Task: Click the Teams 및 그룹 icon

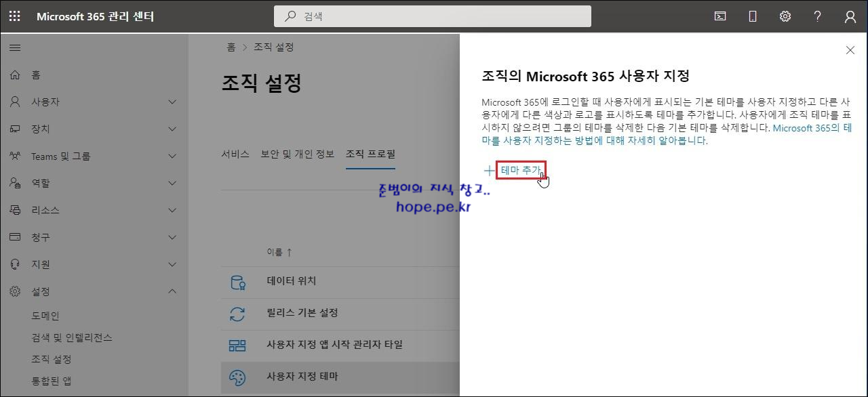Action: coord(15,156)
